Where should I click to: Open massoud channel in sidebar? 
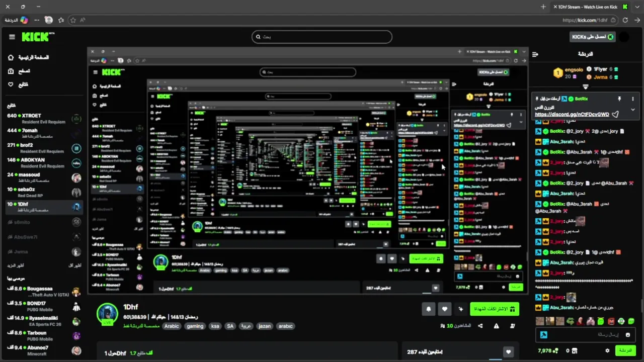click(44, 177)
